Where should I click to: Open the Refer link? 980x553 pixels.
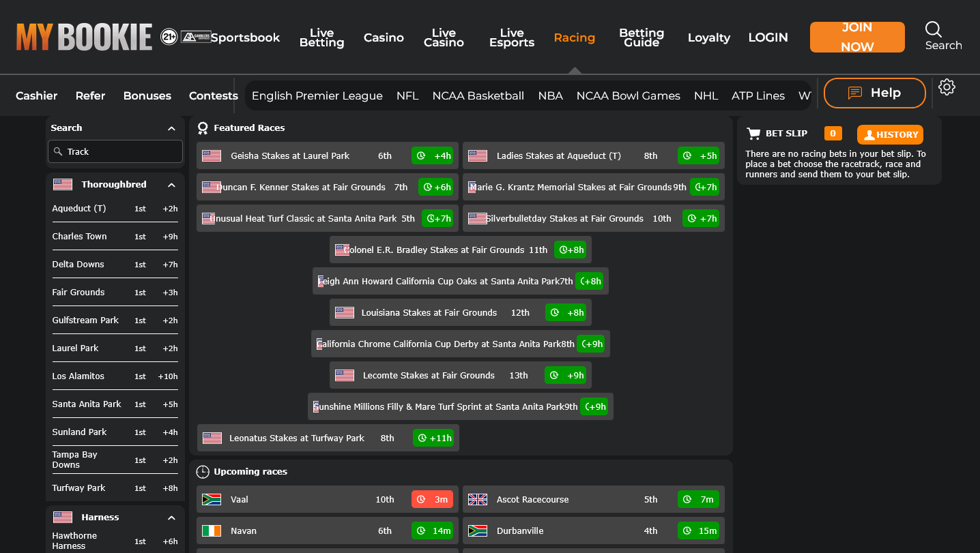point(90,95)
